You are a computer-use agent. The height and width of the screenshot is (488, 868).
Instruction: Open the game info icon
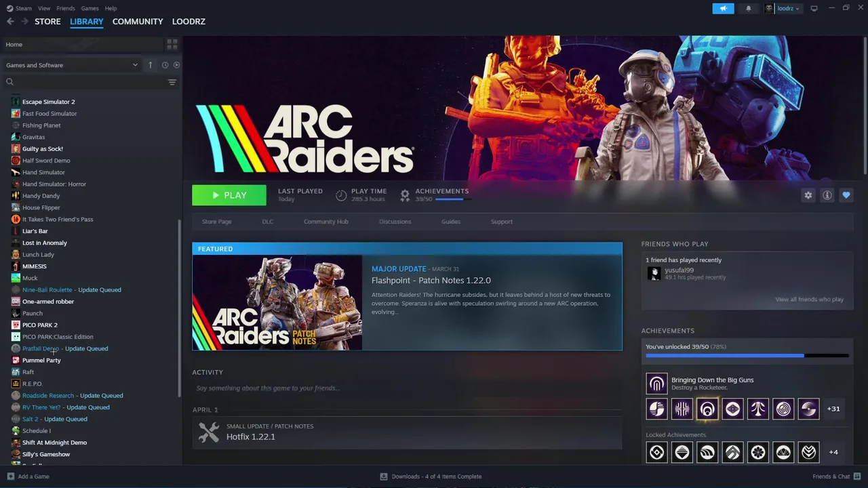pos(827,195)
